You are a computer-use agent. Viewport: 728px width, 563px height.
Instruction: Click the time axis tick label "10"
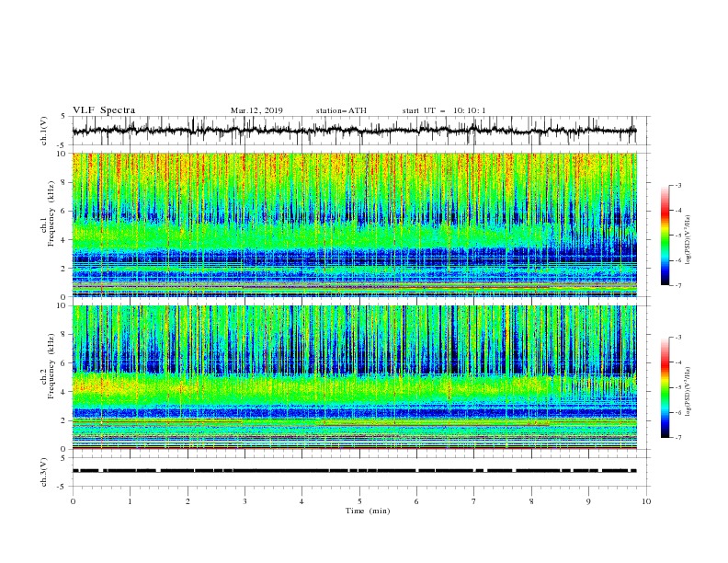(x=646, y=501)
